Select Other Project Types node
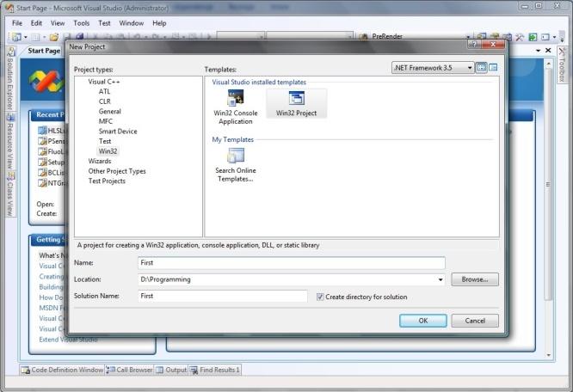 point(117,171)
